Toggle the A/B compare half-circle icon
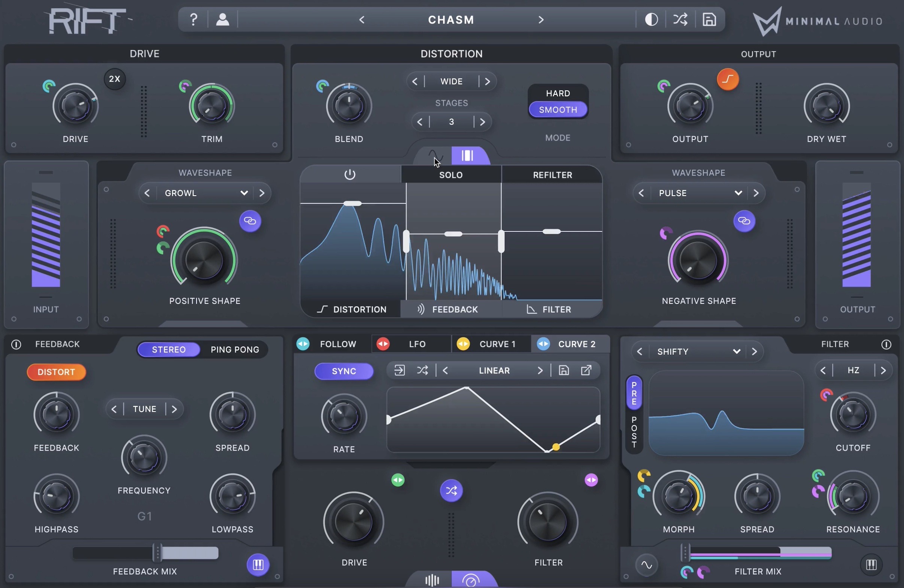The height and width of the screenshot is (588, 904). (x=652, y=19)
